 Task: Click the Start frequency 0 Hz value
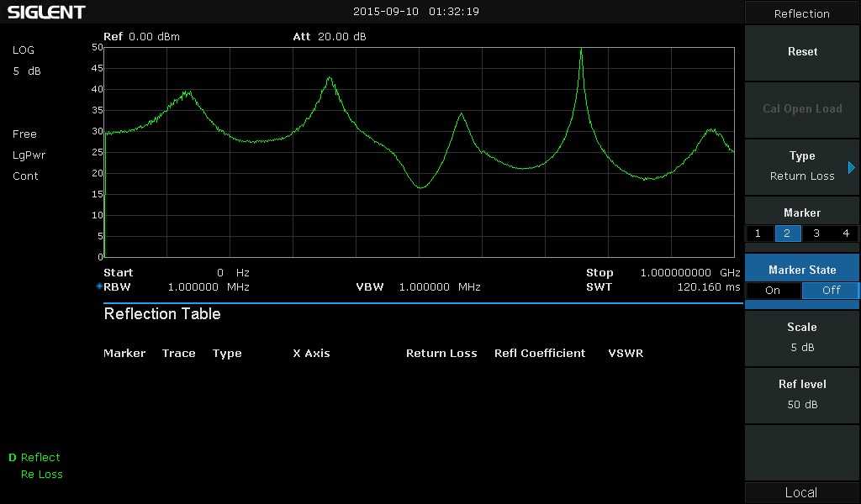click(233, 273)
